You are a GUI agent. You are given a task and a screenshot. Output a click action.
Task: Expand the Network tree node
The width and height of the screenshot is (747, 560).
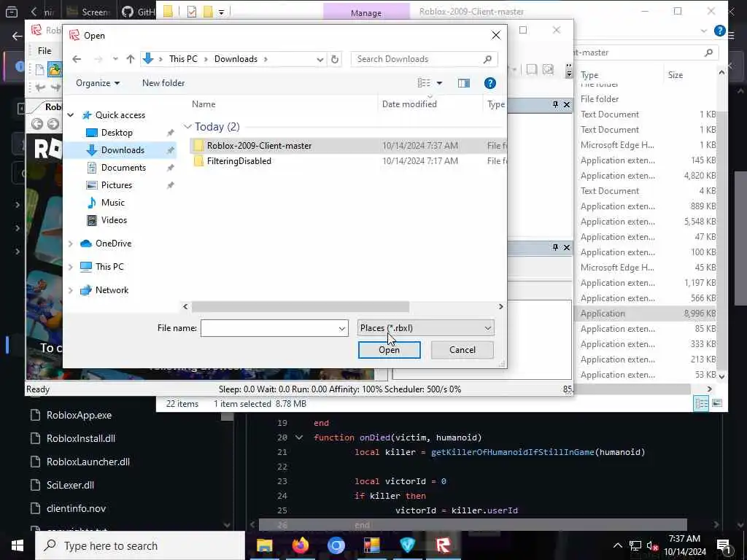pos(71,290)
